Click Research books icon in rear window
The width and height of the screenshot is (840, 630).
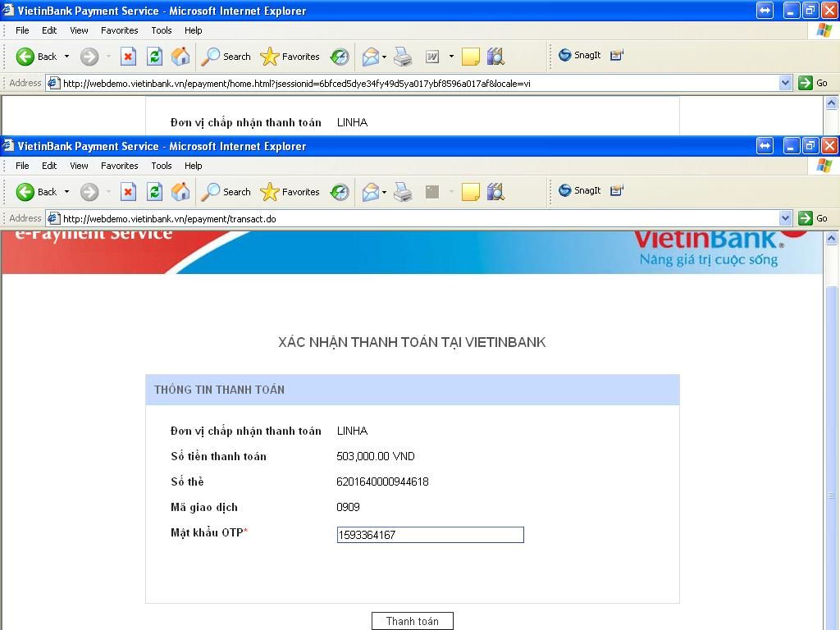tap(496, 57)
